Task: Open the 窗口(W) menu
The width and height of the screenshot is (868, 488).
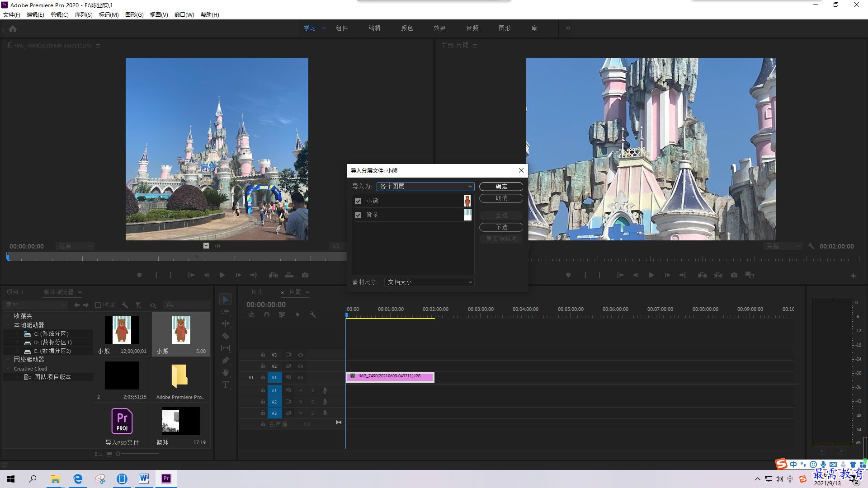Action: 184,14
